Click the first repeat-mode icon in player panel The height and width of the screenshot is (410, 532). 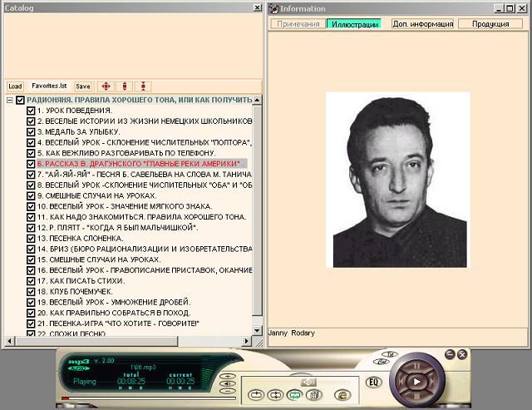coord(255,394)
